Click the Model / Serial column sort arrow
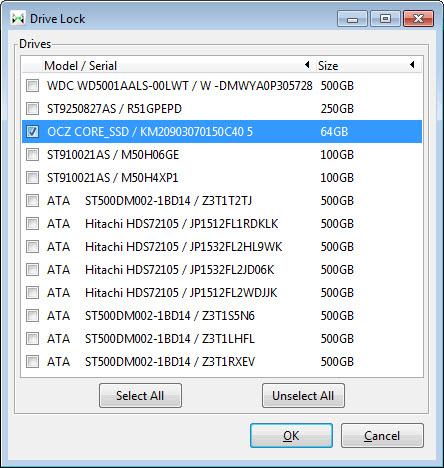The image size is (444, 468). pyautogui.click(x=307, y=65)
